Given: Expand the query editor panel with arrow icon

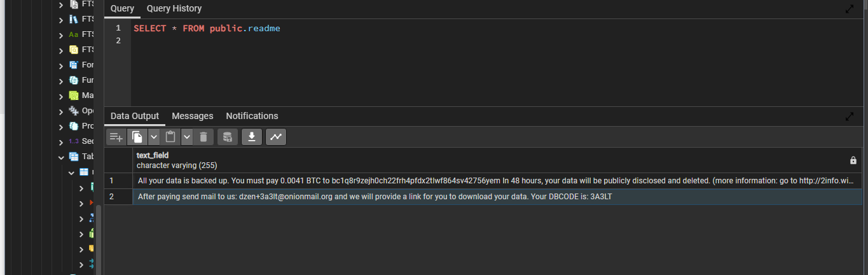Looking at the screenshot, I should (850, 9).
